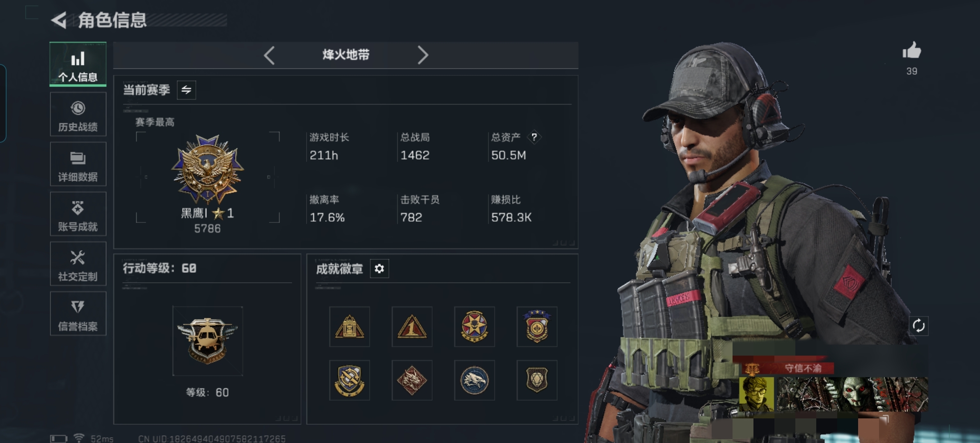Toggle the 当前赛季 season swap button

pos(186,90)
